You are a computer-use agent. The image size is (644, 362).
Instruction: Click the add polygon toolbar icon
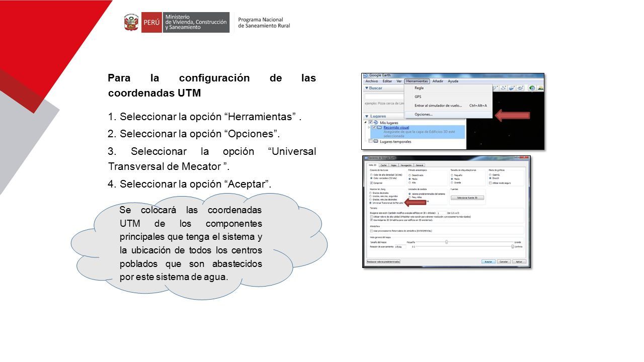coord(496,88)
